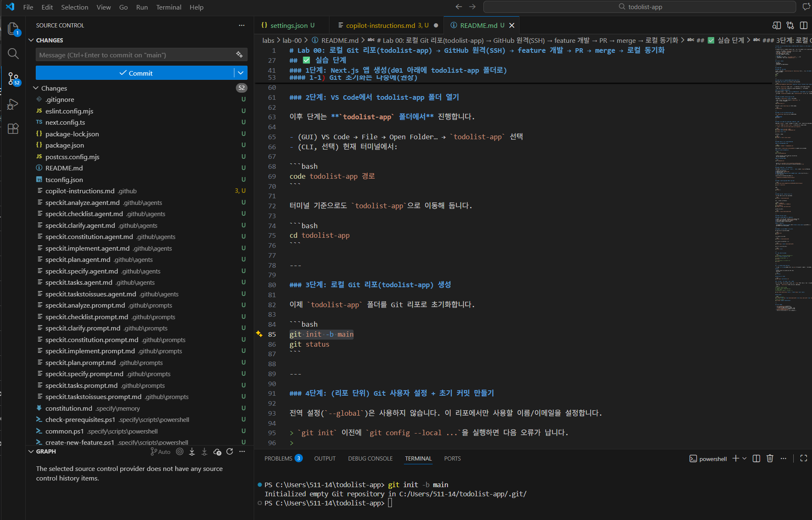Collapse the Changes file group

36,88
